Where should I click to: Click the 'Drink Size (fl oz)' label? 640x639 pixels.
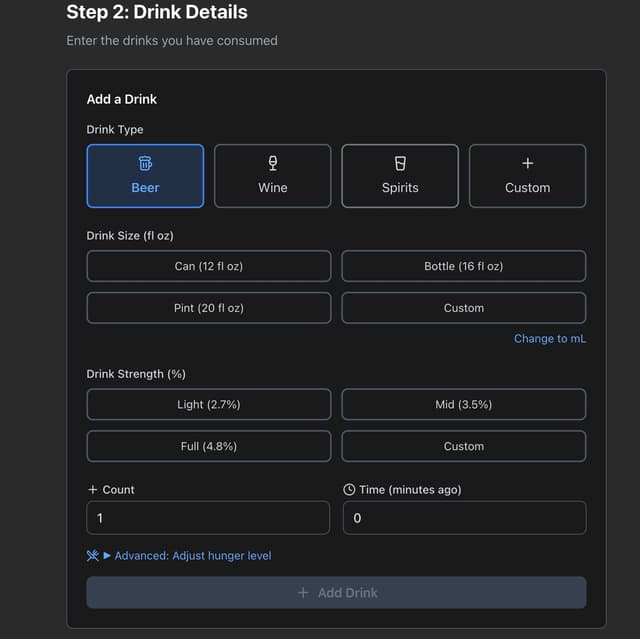130,235
